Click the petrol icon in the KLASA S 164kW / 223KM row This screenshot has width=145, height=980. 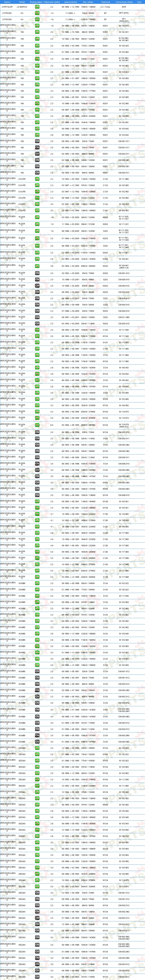(x=37, y=539)
